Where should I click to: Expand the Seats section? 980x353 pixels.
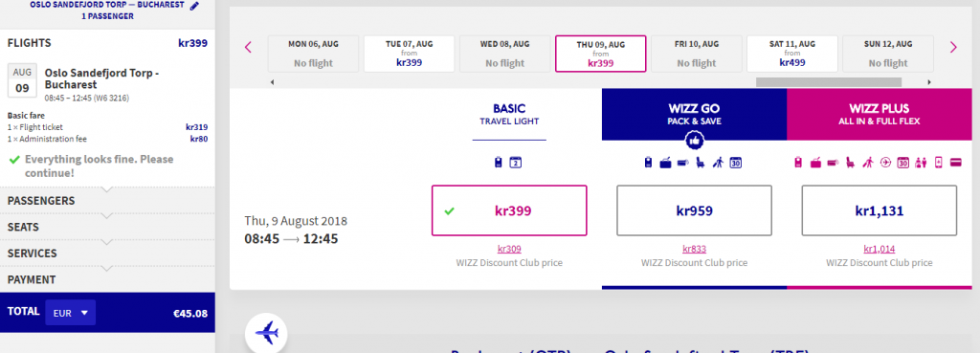pos(107,227)
